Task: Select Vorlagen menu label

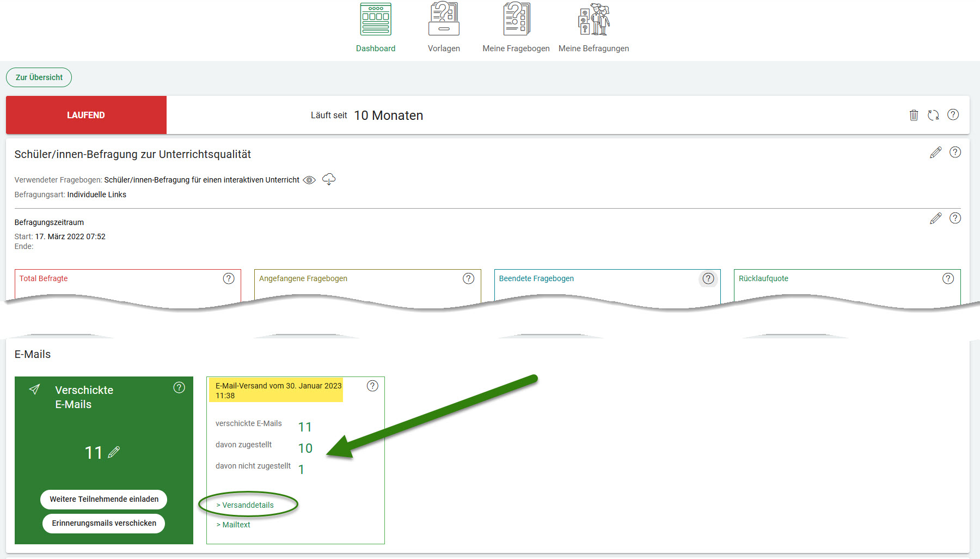Action: click(444, 48)
